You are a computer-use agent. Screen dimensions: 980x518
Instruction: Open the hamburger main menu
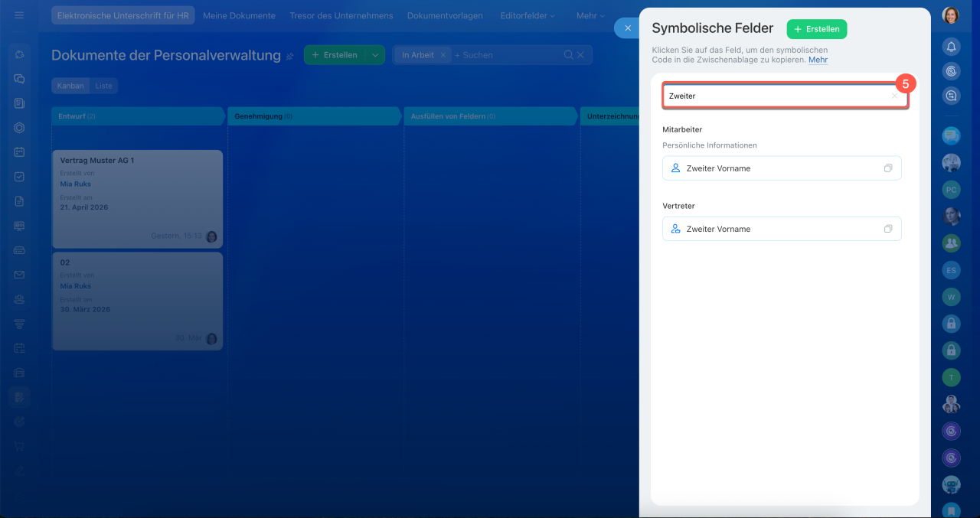(19, 15)
